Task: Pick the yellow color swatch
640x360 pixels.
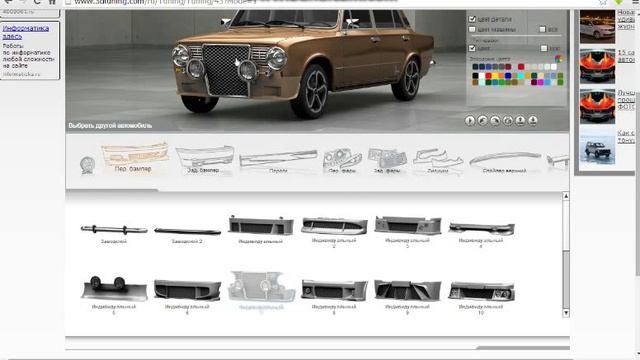Action: click(x=495, y=76)
